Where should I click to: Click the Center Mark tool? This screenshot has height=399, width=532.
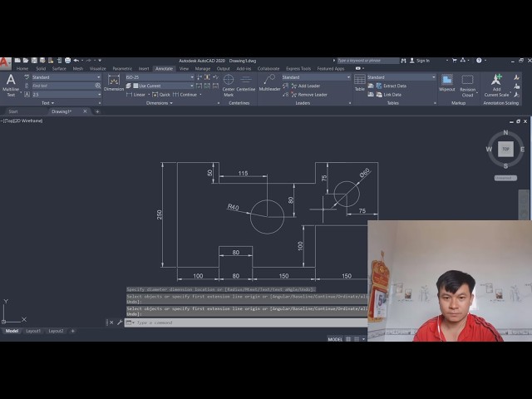[x=229, y=85]
